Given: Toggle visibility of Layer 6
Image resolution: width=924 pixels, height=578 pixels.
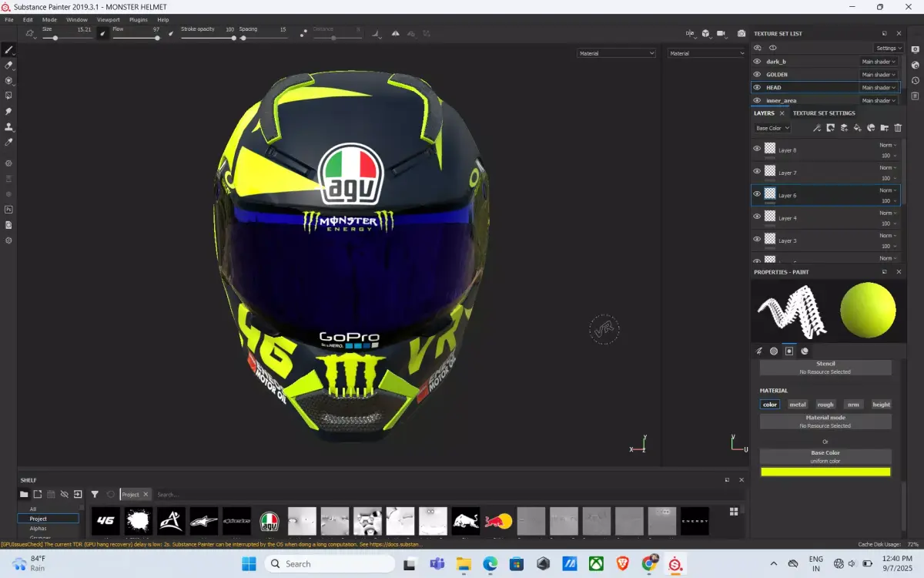Looking at the screenshot, I should point(757,193).
